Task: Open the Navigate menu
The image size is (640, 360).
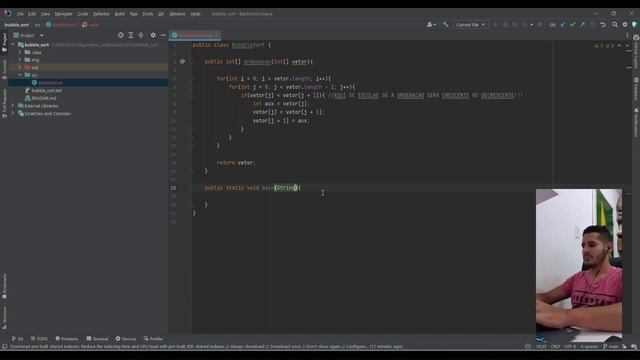Action: pyautogui.click(x=63, y=14)
